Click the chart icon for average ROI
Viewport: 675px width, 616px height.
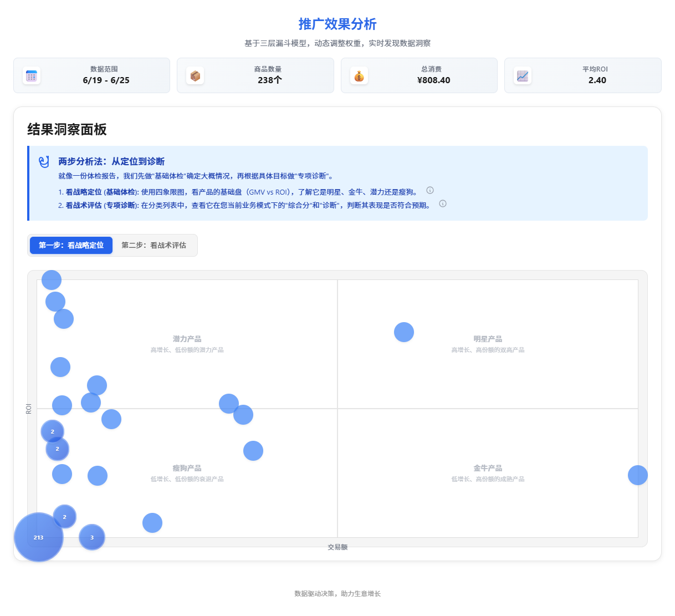(x=523, y=76)
